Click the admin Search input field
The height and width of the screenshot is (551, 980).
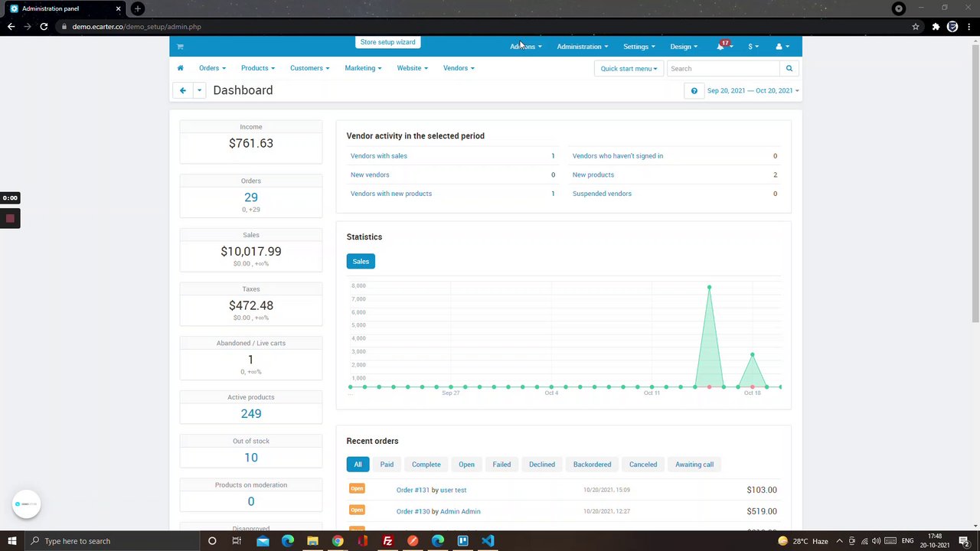click(x=724, y=68)
